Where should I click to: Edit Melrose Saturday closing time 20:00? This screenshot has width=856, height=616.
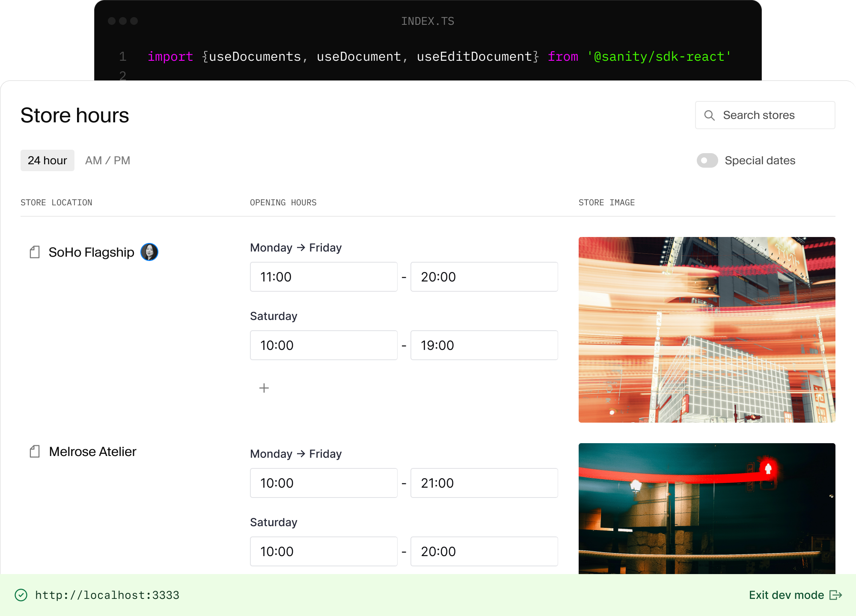484,551
